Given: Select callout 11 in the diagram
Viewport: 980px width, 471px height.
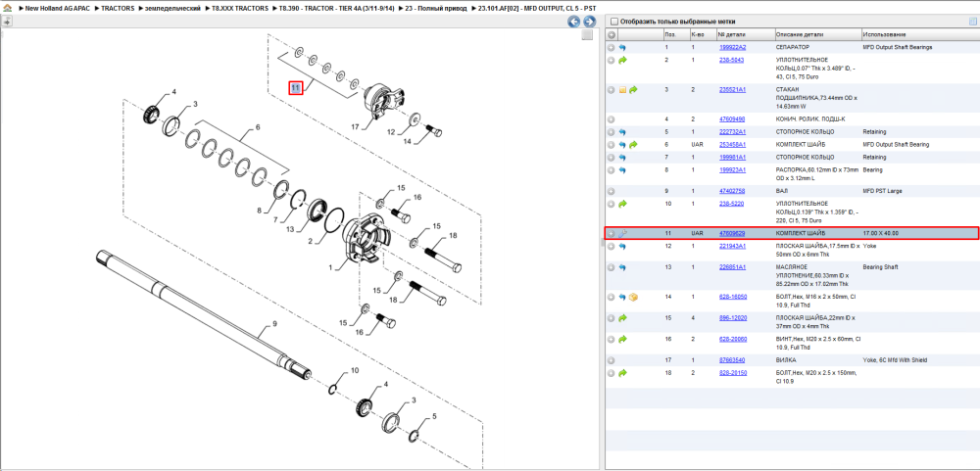Looking at the screenshot, I should coord(296,88).
